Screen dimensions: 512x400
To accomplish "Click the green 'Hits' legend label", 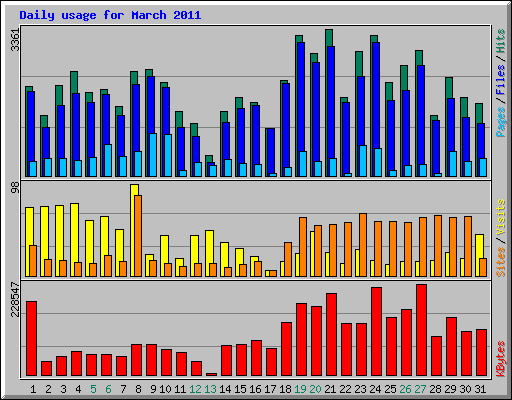I will tap(501, 41).
